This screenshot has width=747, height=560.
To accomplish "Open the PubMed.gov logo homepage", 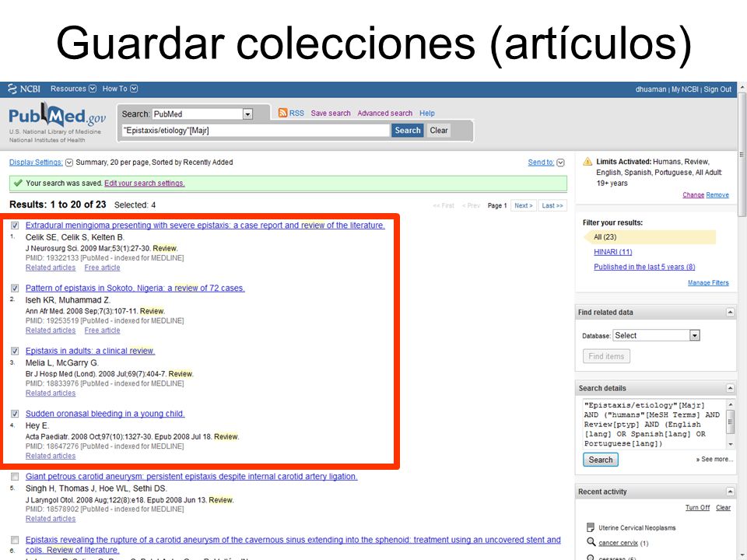I will (x=57, y=115).
